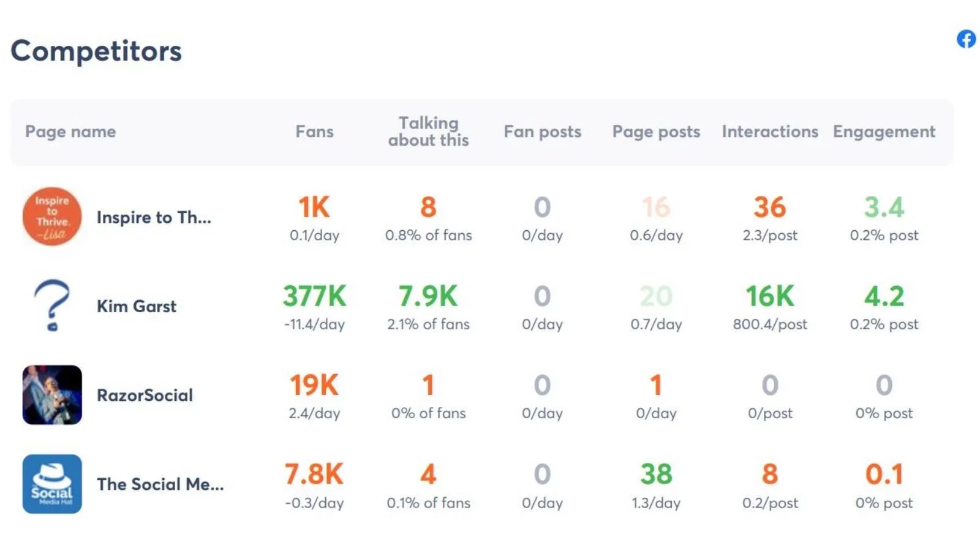Image resolution: width=980 pixels, height=551 pixels.
Task: Sort table by Engagement column
Action: tap(884, 132)
